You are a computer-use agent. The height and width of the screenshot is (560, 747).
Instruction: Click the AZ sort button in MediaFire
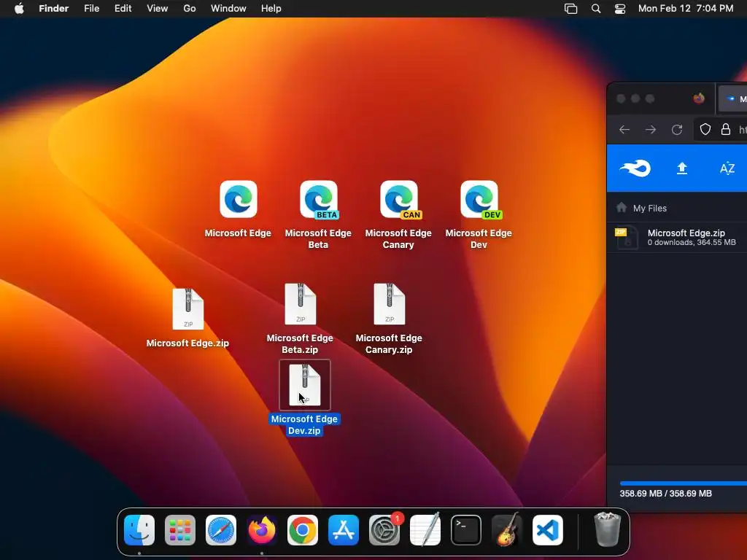pyautogui.click(x=727, y=168)
